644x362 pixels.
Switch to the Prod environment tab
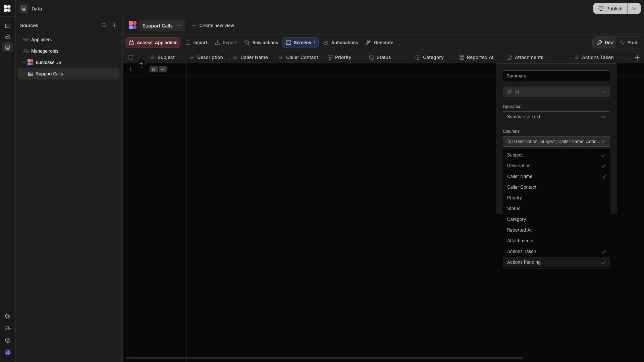(628, 43)
